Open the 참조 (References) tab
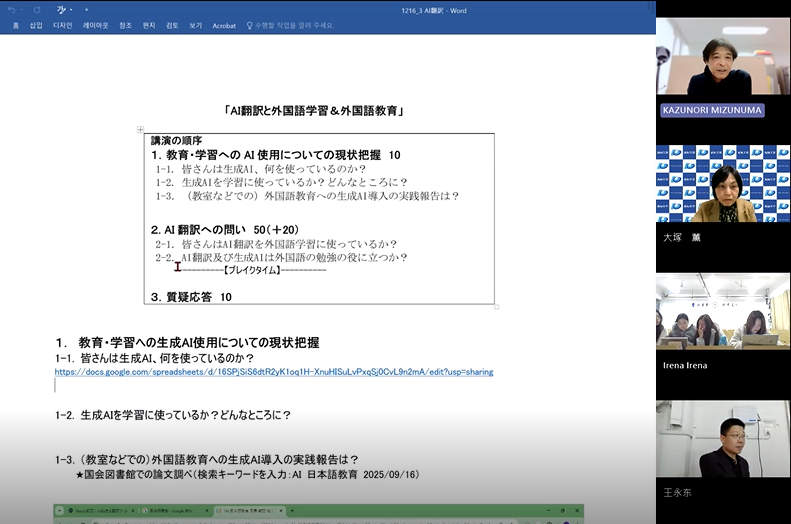Viewport: 791px width, 524px height. [125, 25]
